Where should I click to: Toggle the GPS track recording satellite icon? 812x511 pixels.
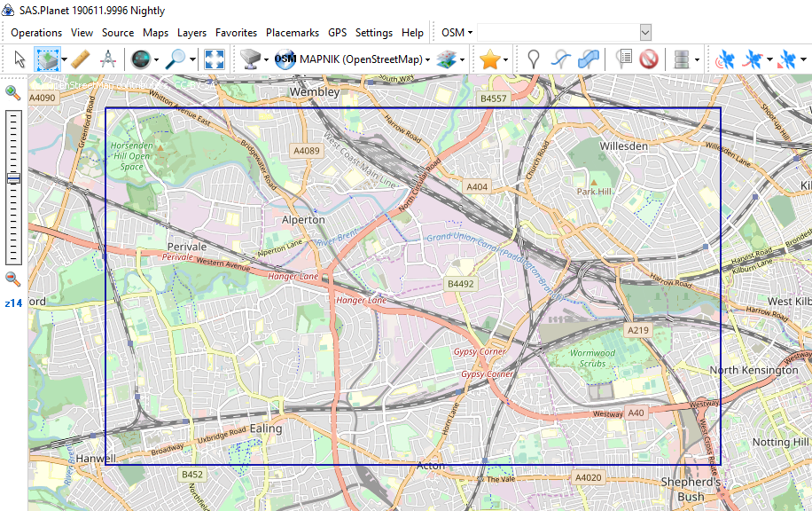pyautogui.click(x=753, y=59)
